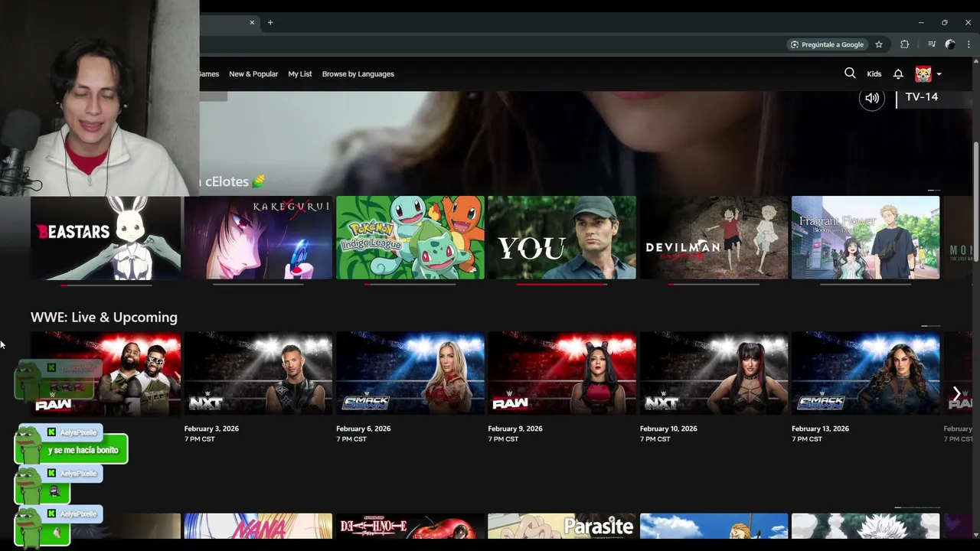Open the profile avatar menu
The image size is (980, 551).
point(923,73)
